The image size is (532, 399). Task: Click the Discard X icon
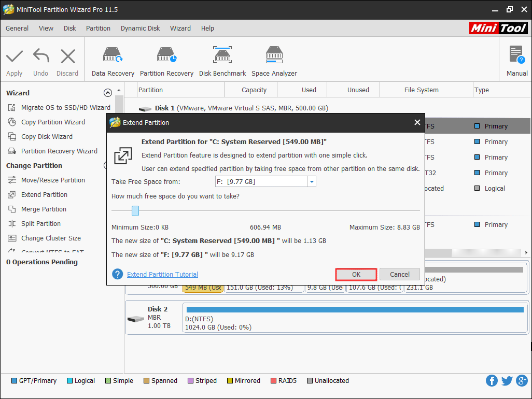point(68,56)
